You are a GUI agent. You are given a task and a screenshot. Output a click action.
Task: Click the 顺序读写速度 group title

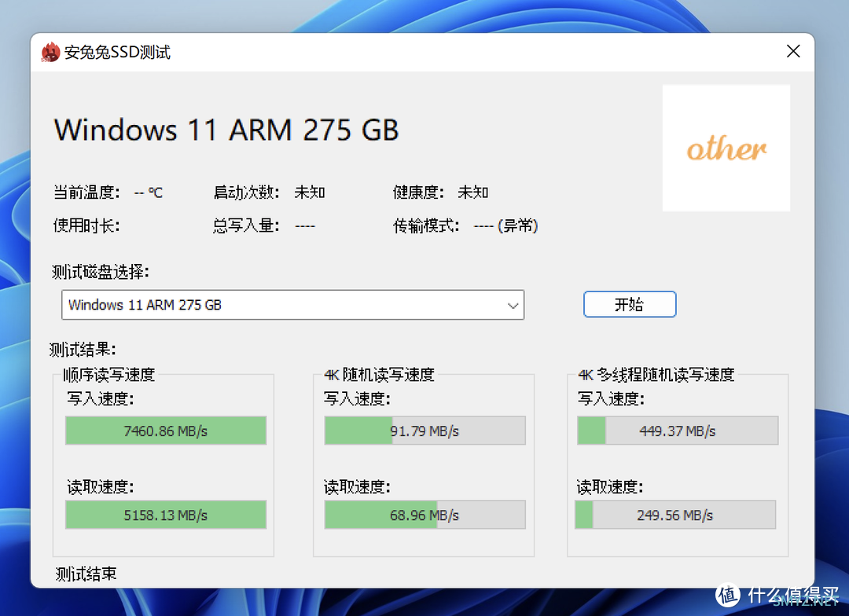click(109, 375)
